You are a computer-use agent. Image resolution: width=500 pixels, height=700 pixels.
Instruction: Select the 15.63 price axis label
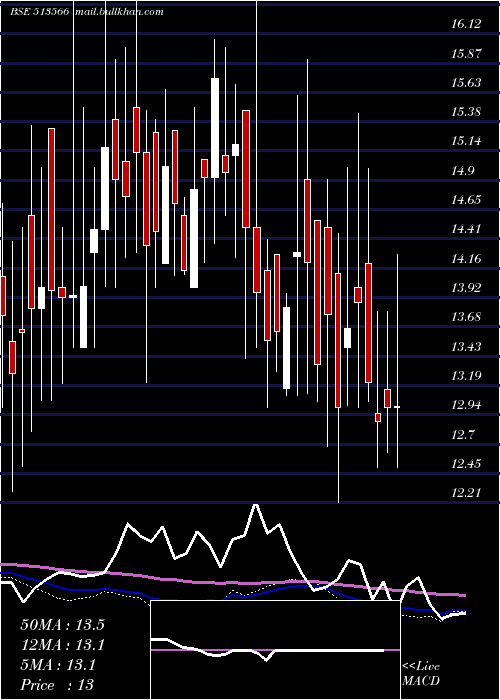tap(466, 83)
